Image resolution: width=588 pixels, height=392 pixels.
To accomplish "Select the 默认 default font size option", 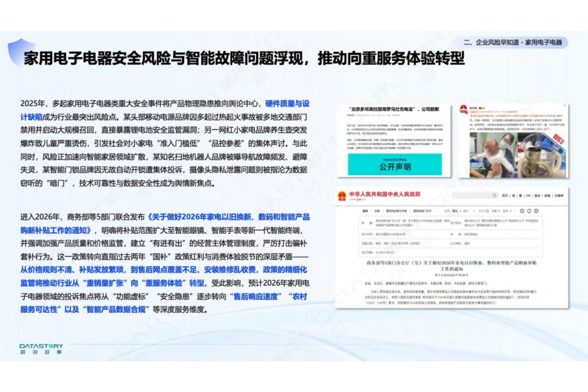I will [x=455, y=211].
